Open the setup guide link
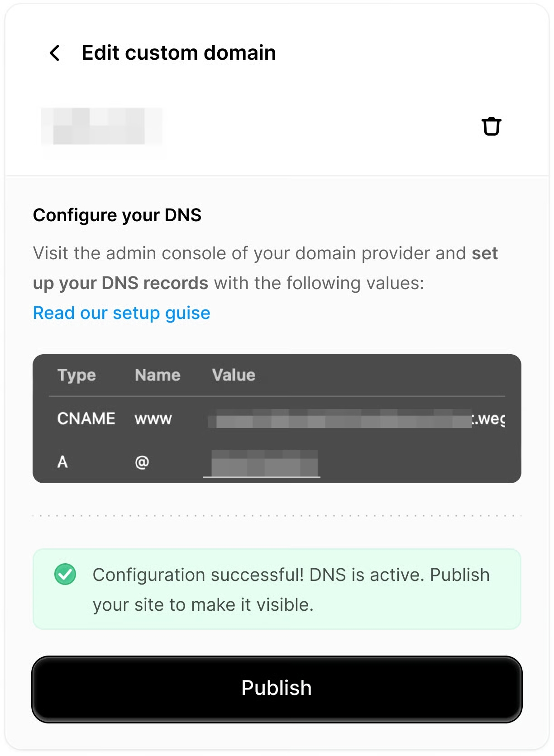This screenshot has height=756, width=554. coord(122,313)
